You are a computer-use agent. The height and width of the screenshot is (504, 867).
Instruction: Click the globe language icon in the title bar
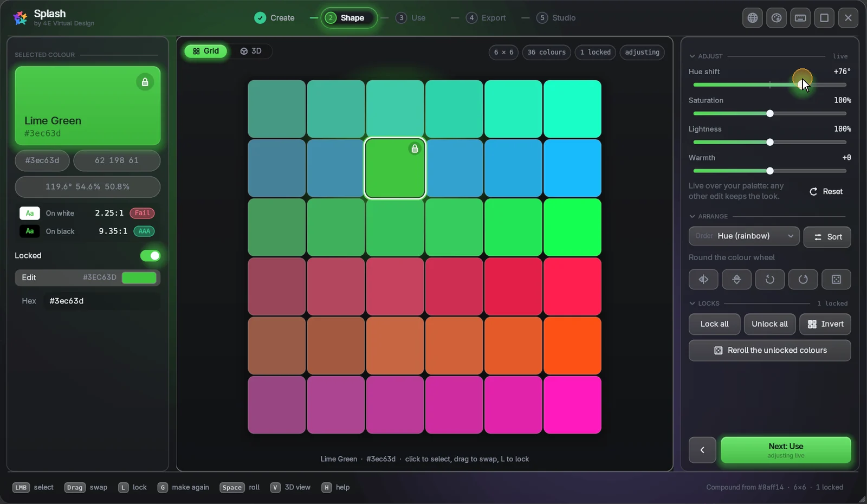point(753,18)
